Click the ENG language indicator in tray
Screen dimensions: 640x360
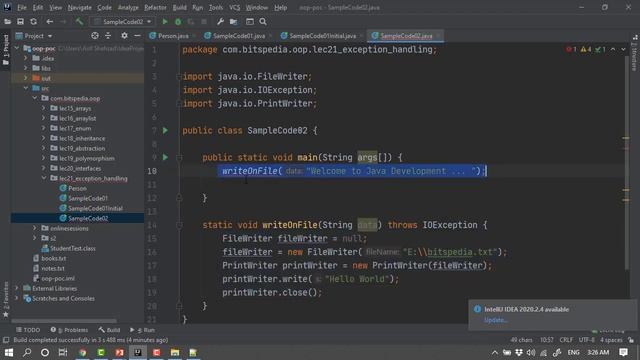coord(573,352)
